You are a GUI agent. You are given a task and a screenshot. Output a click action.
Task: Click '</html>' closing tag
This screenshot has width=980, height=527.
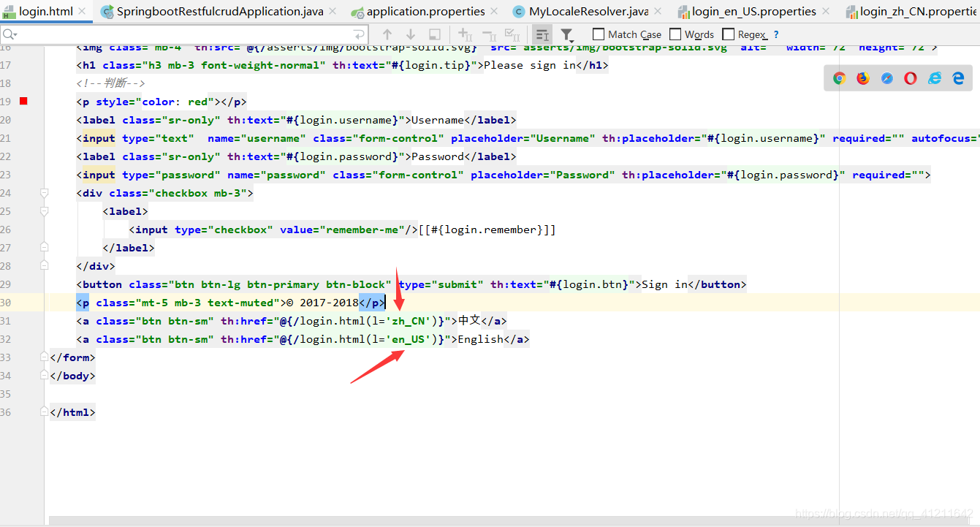[x=72, y=412]
